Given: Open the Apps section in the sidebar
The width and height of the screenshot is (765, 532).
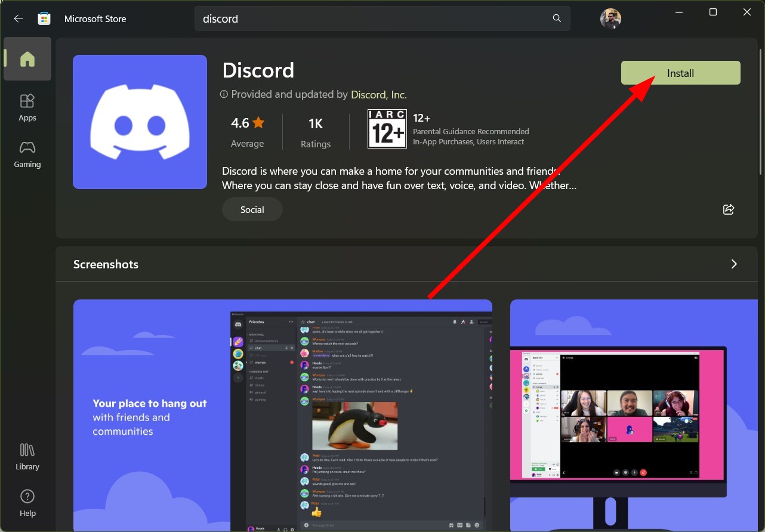Looking at the screenshot, I should tap(27, 107).
